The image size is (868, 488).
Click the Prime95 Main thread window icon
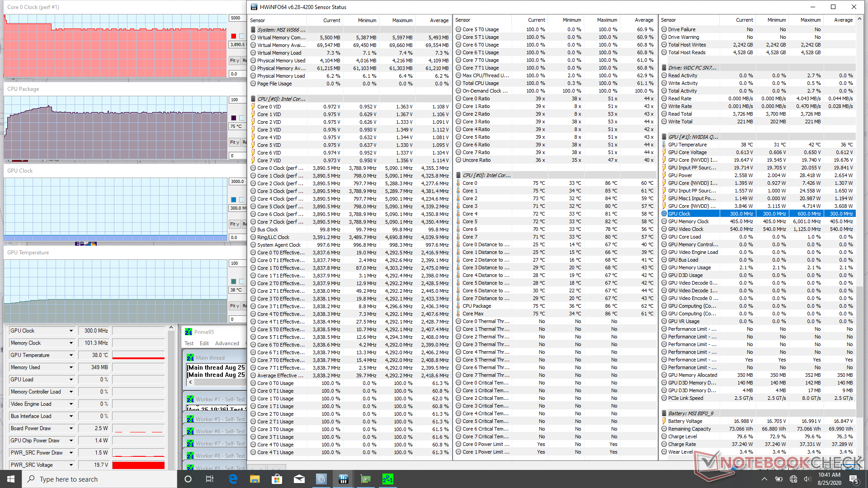coord(190,357)
